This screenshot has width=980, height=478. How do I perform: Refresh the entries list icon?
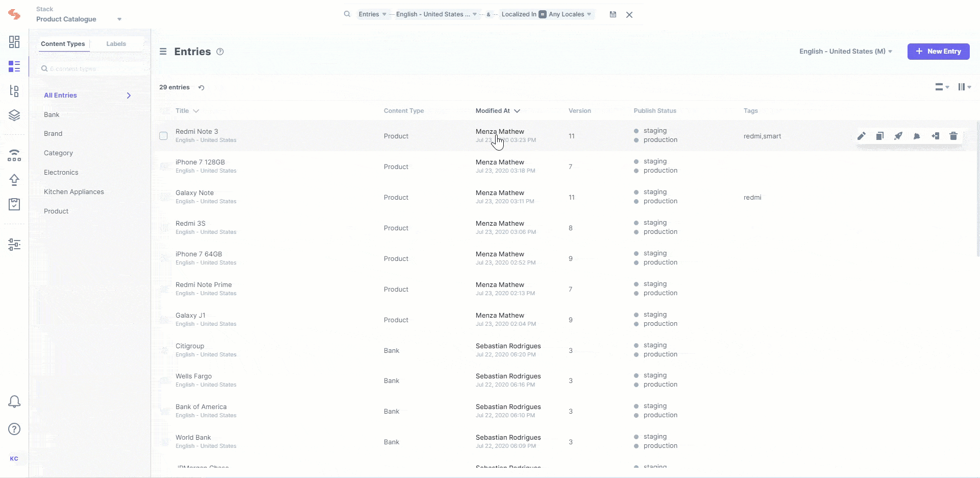202,87
